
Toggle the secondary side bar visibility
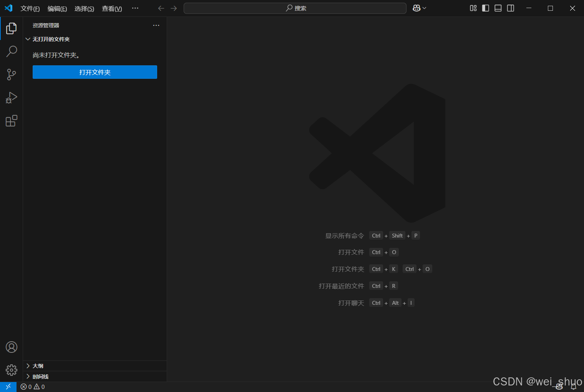(511, 8)
